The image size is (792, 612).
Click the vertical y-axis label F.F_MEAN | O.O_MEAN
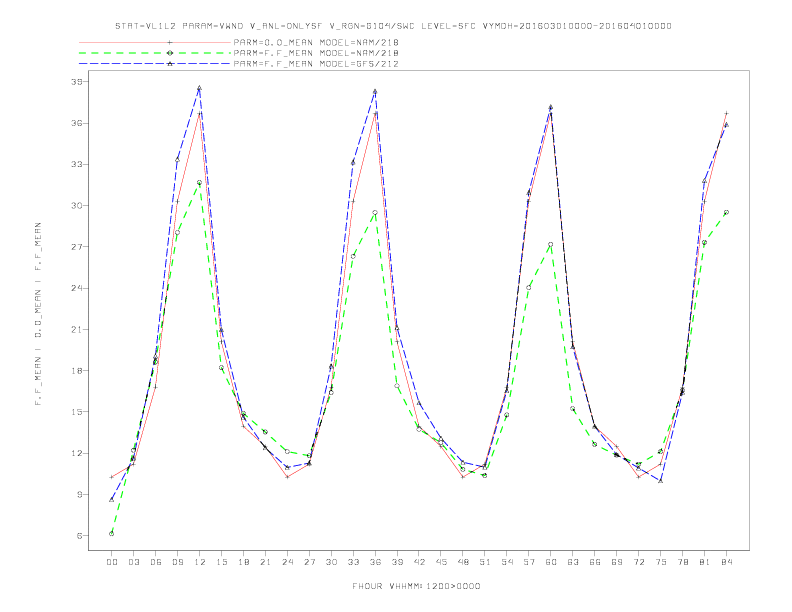38,314
